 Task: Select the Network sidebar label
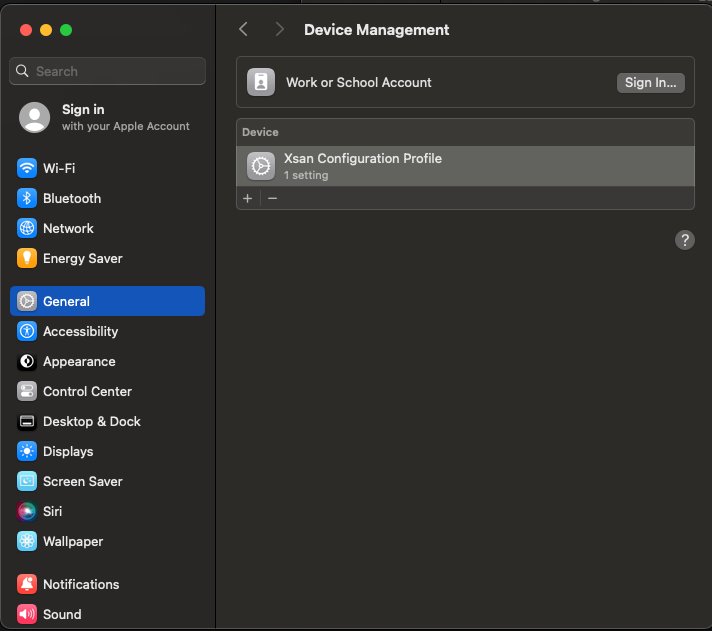pyautogui.click(x=69, y=228)
